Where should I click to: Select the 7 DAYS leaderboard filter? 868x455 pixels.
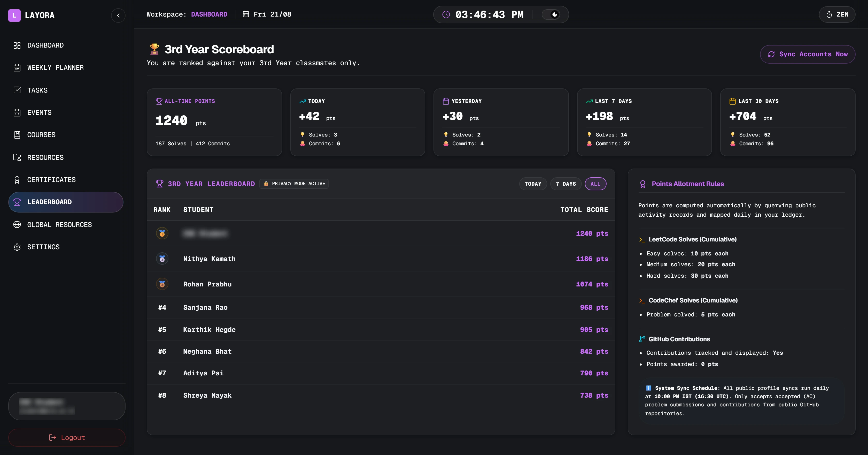[x=566, y=184]
